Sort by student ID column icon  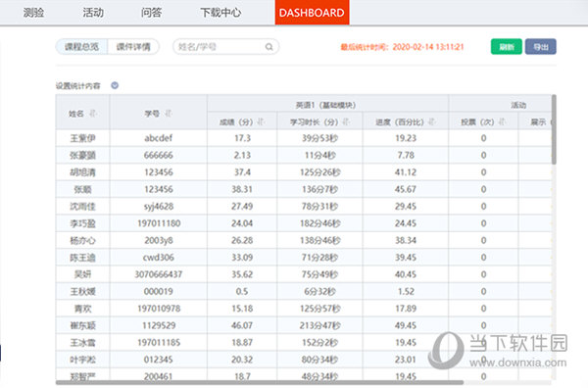(169, 113)
